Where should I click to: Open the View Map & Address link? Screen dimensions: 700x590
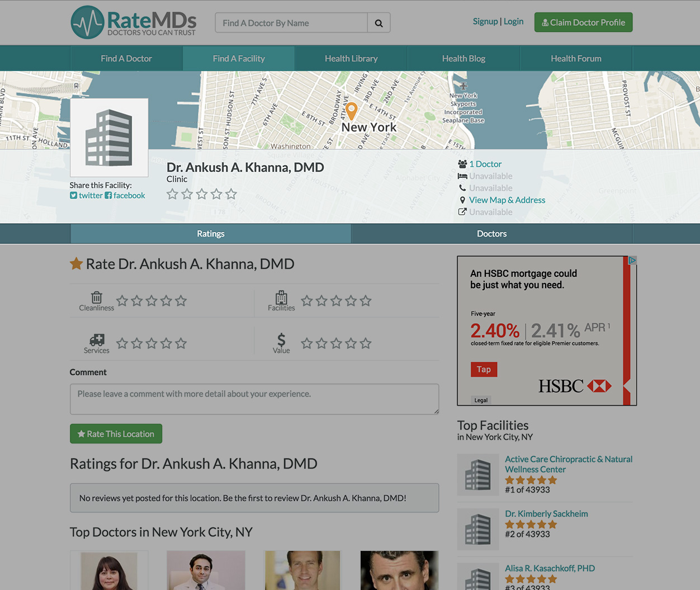(507, 200)
